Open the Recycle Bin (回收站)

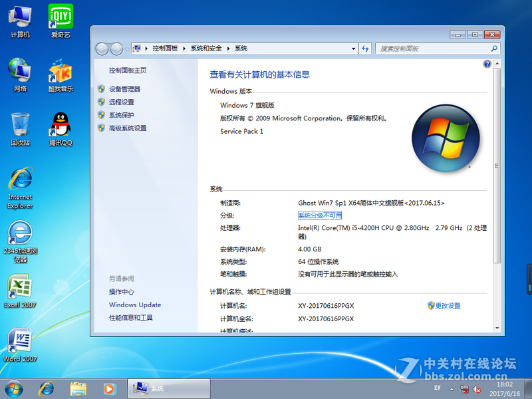20,123
